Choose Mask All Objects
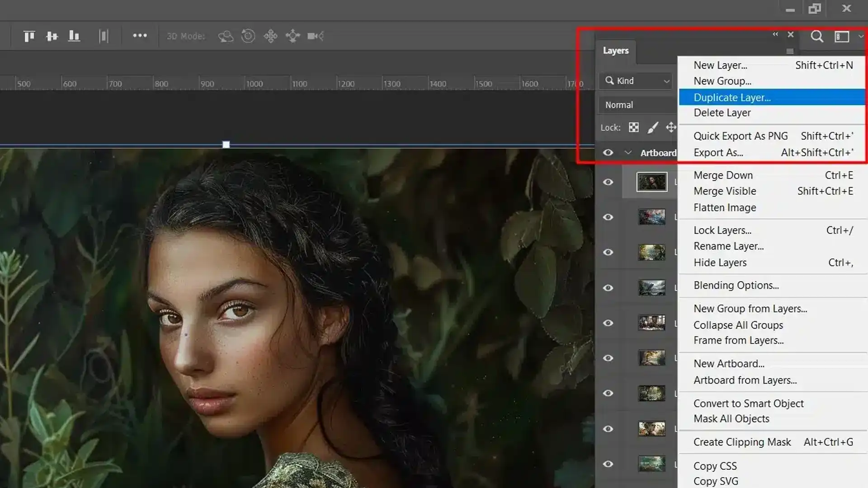This screenshot has height=488, width=868. pyautogui.click(x=773, y=419)
